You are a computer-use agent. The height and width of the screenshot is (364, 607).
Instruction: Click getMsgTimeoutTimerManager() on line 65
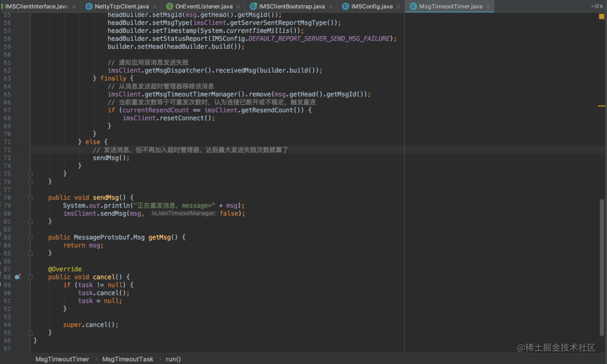click(x=195, y=94)
